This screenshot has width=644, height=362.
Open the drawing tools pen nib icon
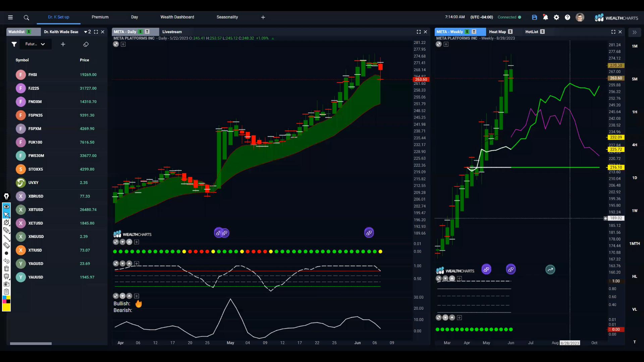point(6,196)
